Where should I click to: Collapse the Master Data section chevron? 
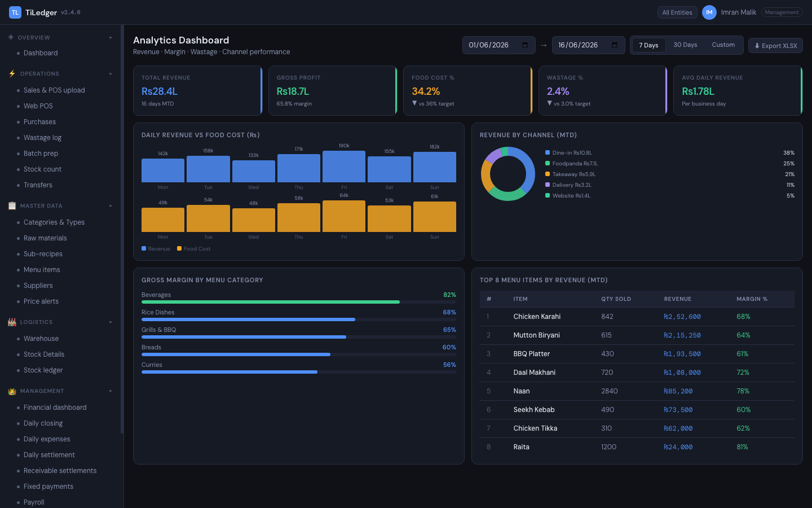(x=111, y=206)
